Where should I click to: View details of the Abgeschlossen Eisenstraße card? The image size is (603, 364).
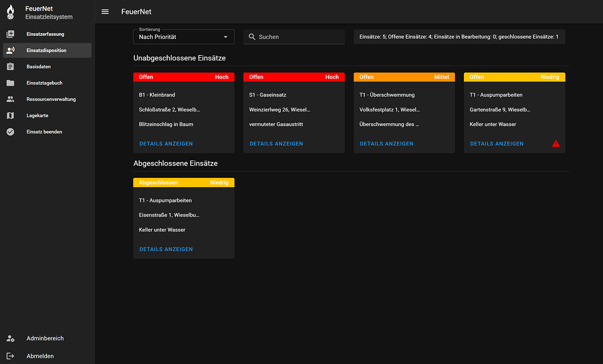coord(166,249)
